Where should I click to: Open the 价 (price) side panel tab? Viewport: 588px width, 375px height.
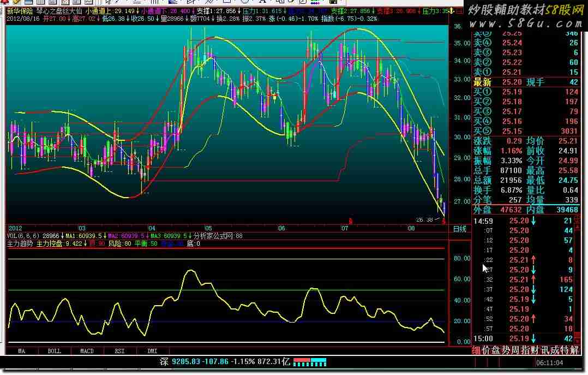coord(486,350)
